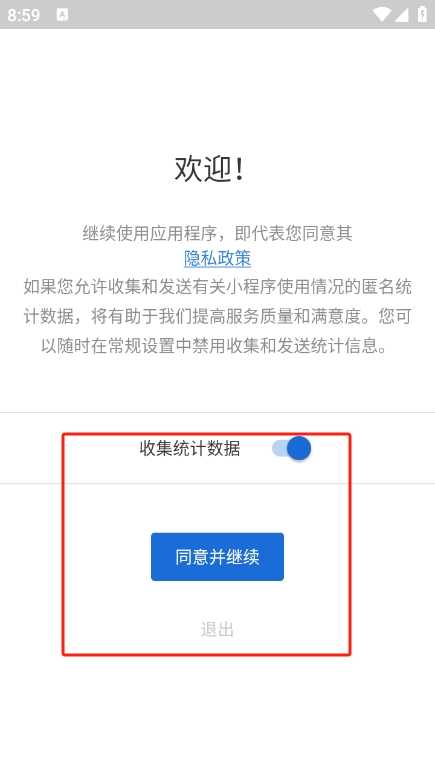
Task: Disable the 收集统计数据 switch
Action: click(291, 448)
